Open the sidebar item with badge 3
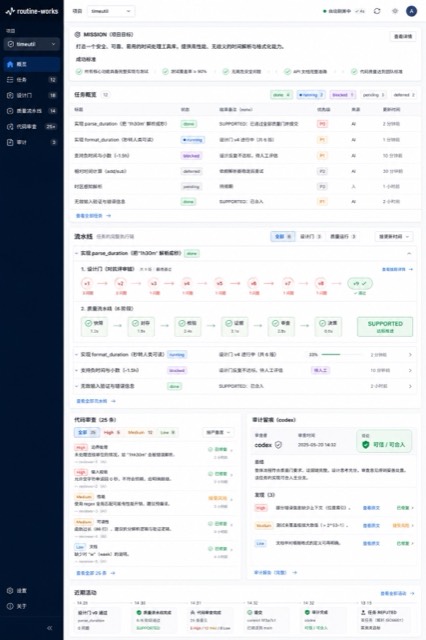Image resolution: width=426 pixels, height=640 pixels. [x=32, y=142]
